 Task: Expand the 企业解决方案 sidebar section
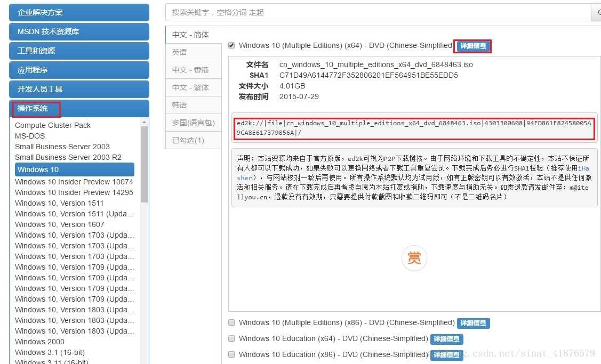pos(79,12)
